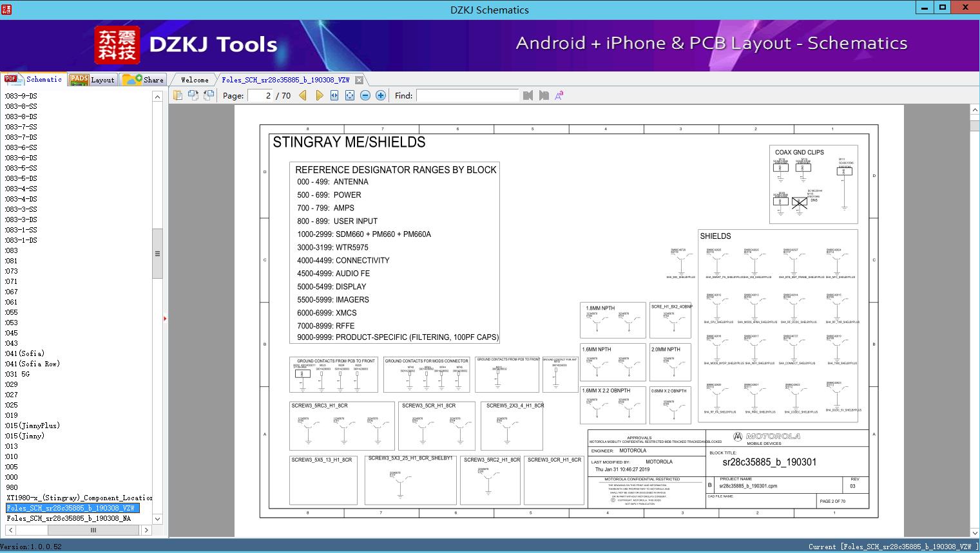Click the page number input field
Viewport: 980px width, 553px height.
coord(261,95)
